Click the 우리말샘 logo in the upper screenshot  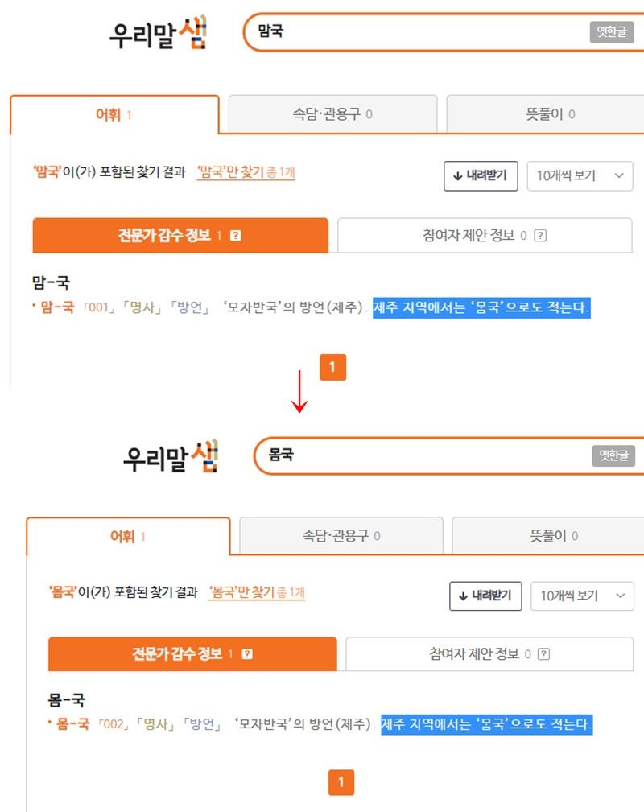158,34
